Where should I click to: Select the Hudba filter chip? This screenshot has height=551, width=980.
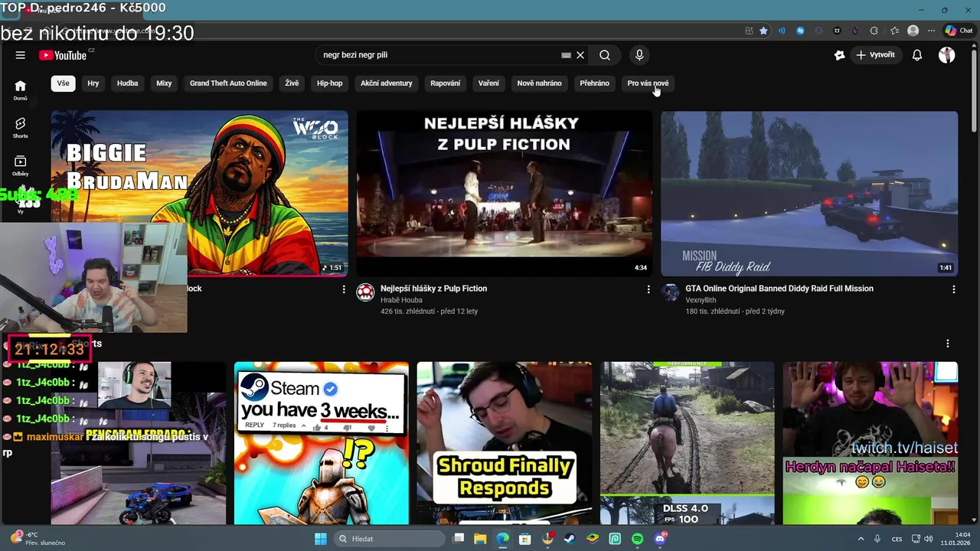click(x=128, y=83)
